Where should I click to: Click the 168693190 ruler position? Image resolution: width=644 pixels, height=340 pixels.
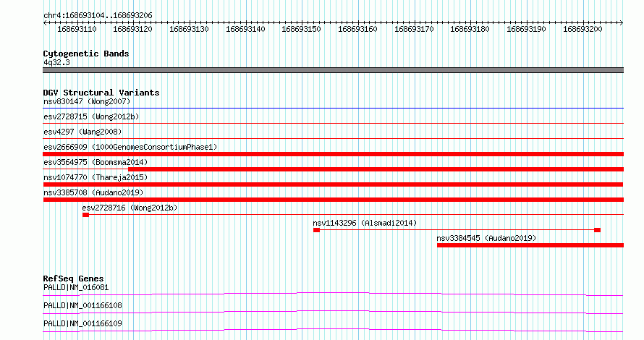click(526, 29)
